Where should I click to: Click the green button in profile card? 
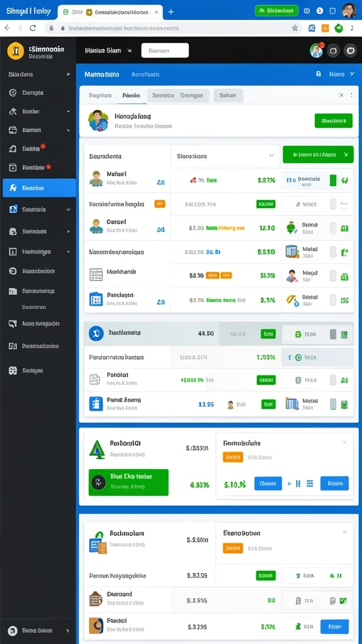[333, 121]
